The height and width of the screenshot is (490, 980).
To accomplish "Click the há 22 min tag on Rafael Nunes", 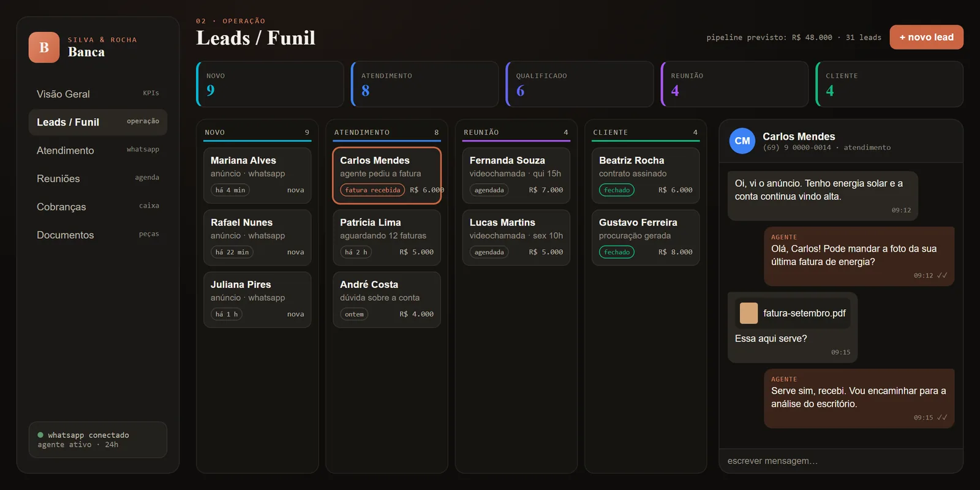I will (x=233, y=252).
